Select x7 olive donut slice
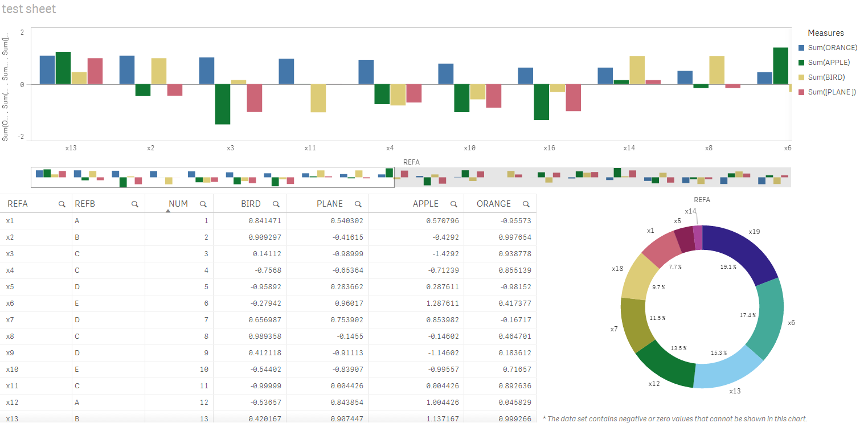Image resolution: width=868 pixels, height=427 pixels. tap(634, 325)
